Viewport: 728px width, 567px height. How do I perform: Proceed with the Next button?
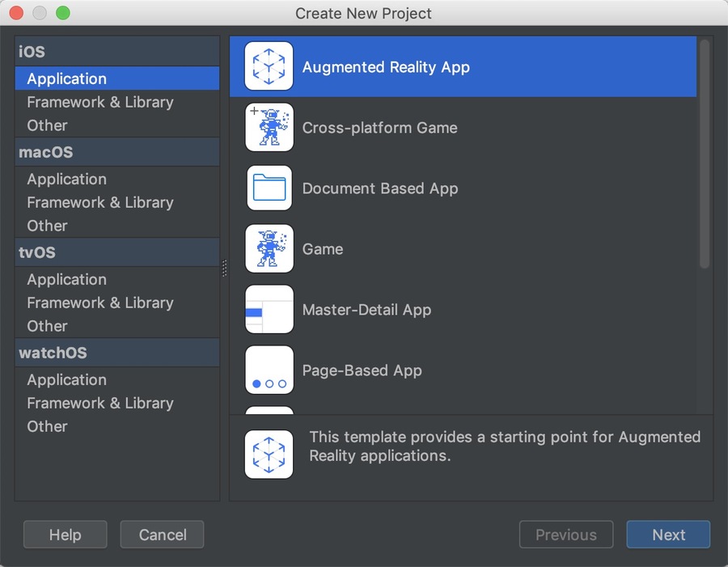(x=668, y=535)
